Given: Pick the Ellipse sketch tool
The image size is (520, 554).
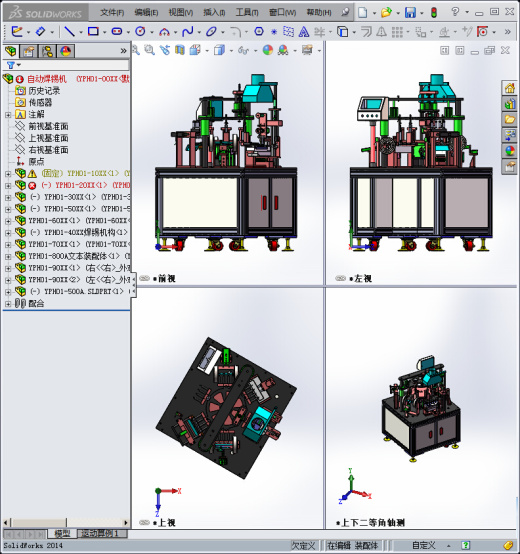Looking at the screenshot, I should pos(211,32).
